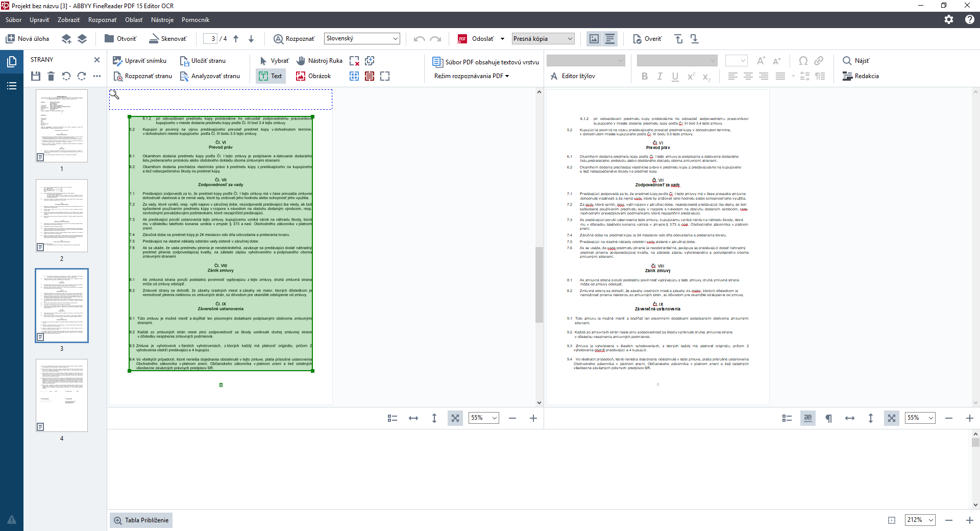
Task: Go to next page with down arrow
Action: (251, 39)
